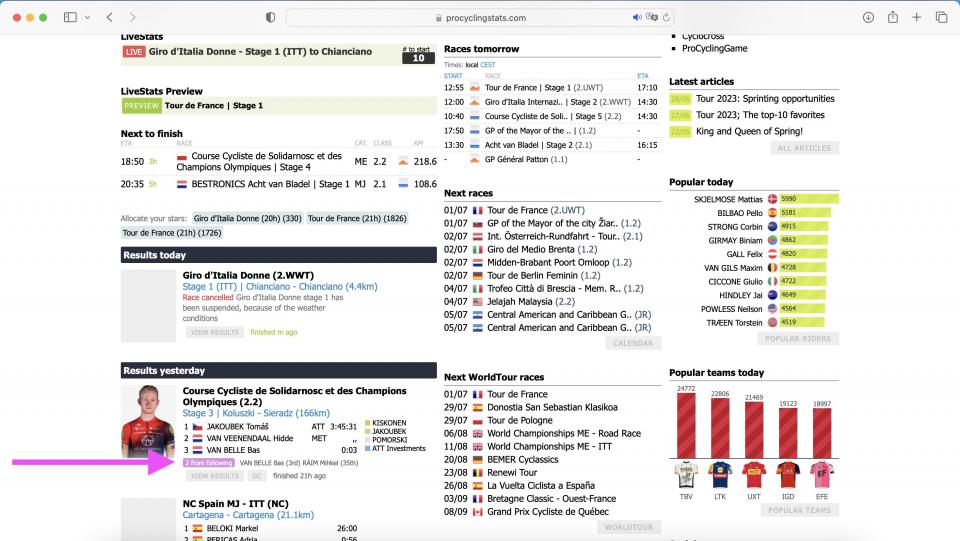Click the EFE team jersey icon
The height and width of the screenshot is (541, 960).
[822, 475]
